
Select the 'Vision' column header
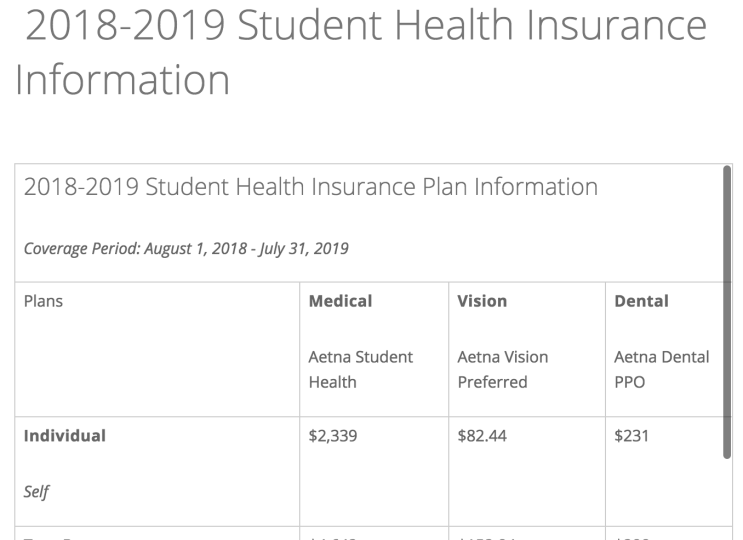482,301
